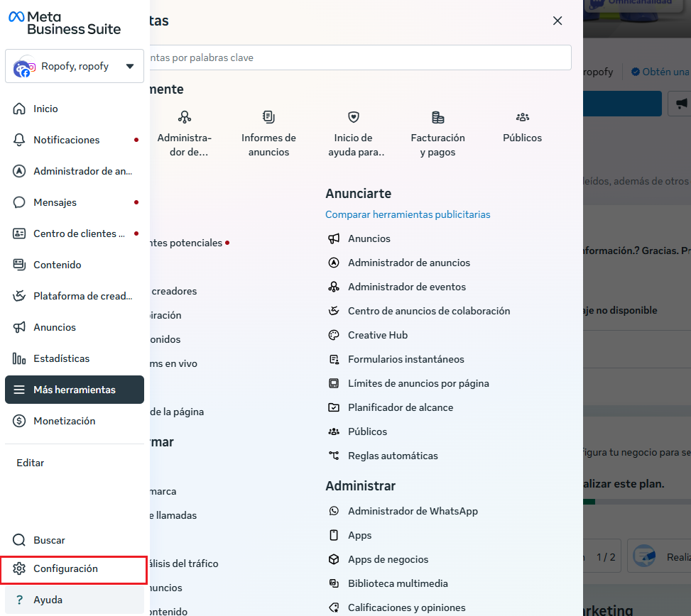The height and width of the screenshot is (616, 691).
Task: Open Plataforma de creadores sidebar icon
Action: pyautogui.click(x=19, y=296)
